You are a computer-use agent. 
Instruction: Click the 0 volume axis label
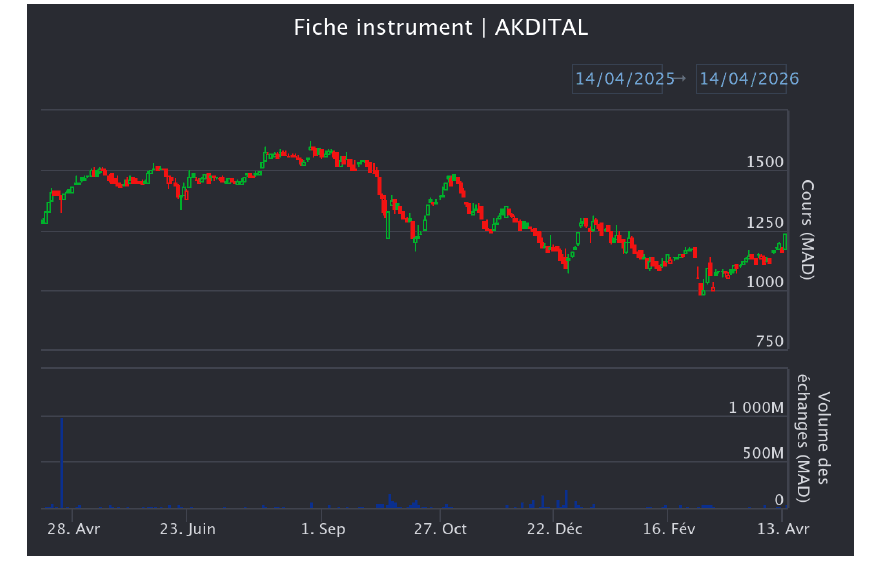[779, 499]
